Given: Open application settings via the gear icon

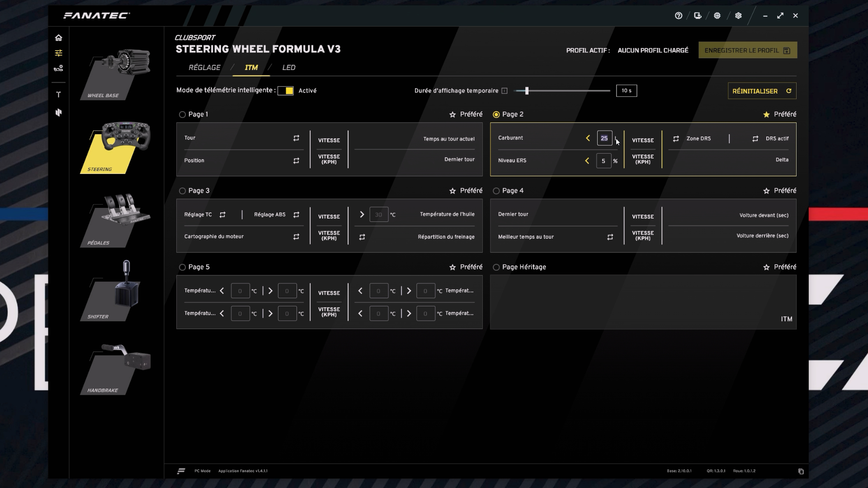Looking at the screenshot, I should 738,15.
